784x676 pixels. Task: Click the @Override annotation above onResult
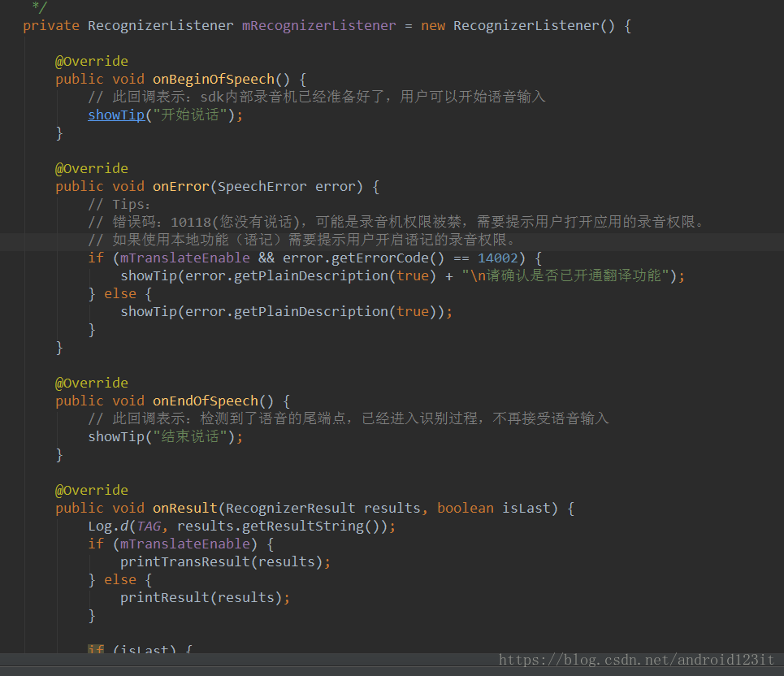pos(92,490)
